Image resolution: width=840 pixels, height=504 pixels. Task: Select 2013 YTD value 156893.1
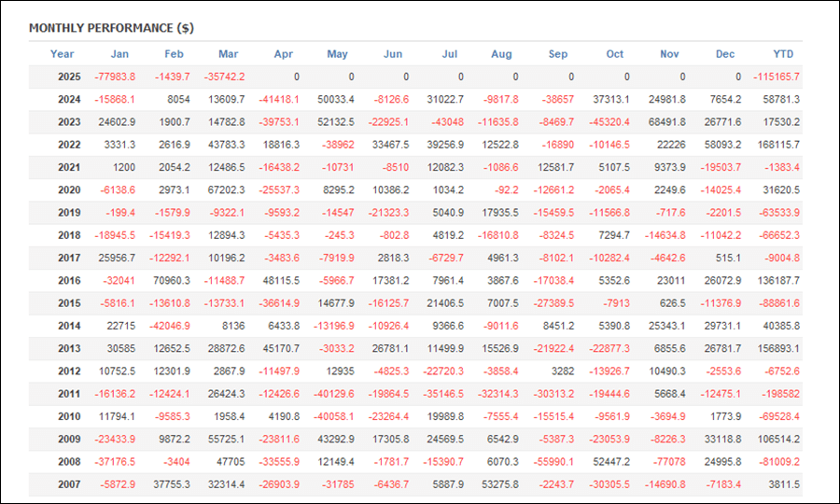tap(778, 349)
